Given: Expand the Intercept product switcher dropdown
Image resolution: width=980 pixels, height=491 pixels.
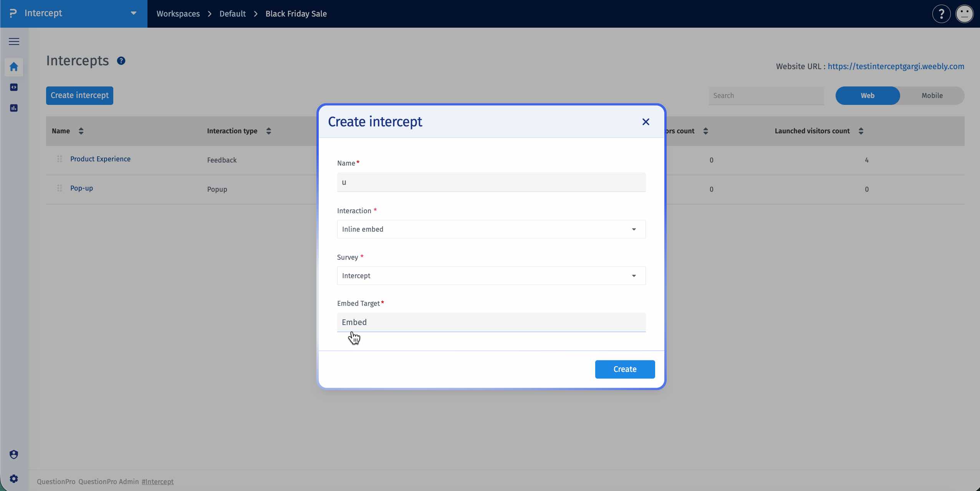Looking at the screenshot, I should pyautogui.click(x=134, y=13).
